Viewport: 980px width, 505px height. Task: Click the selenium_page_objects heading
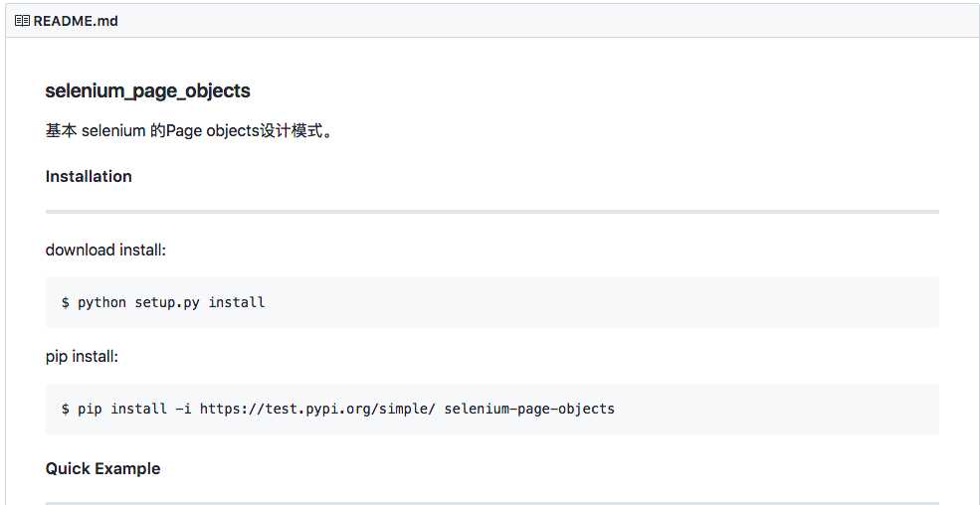click(147, 91)
